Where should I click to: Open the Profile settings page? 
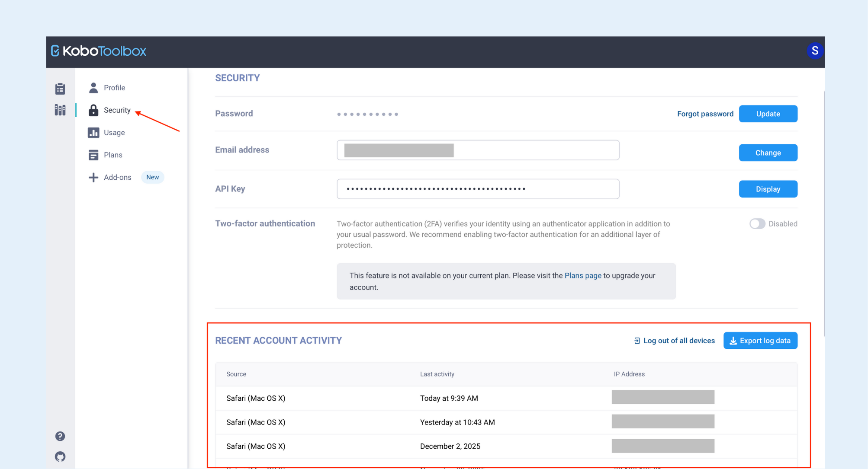click(x=115, y=88)
